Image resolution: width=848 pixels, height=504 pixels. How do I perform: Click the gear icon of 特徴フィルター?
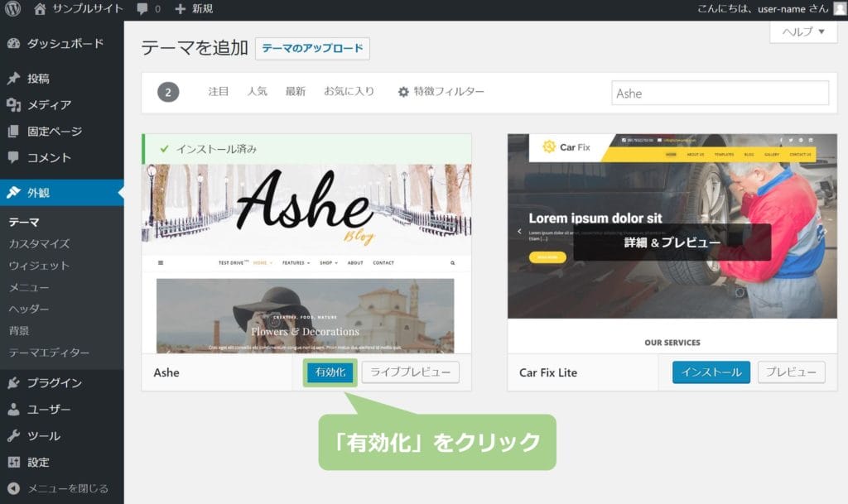pos(403,92)
